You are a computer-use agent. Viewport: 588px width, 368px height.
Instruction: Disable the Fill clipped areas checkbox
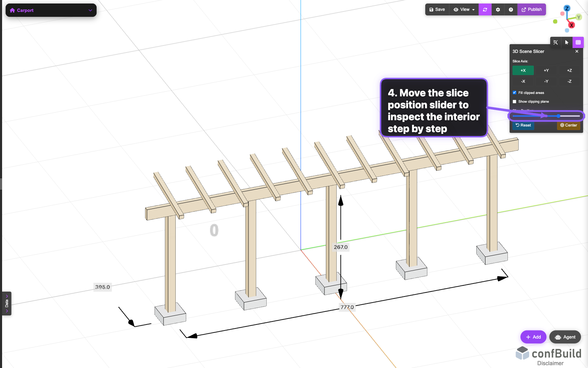pyautogui.click(x=514, y=93)
